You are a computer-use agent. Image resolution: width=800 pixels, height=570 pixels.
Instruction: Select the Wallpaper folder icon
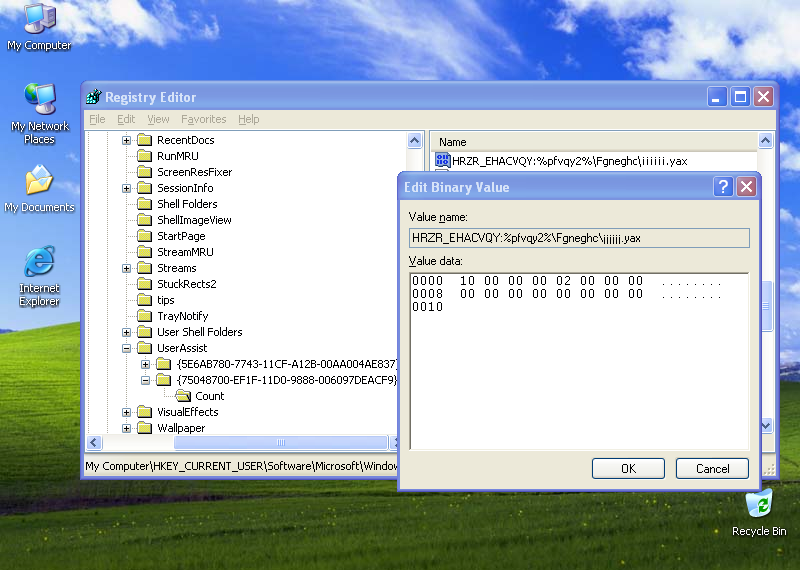145,428
